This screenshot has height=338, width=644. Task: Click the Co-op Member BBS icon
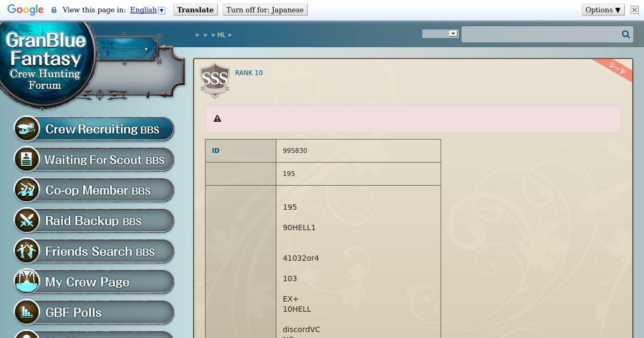pos(27,190)
